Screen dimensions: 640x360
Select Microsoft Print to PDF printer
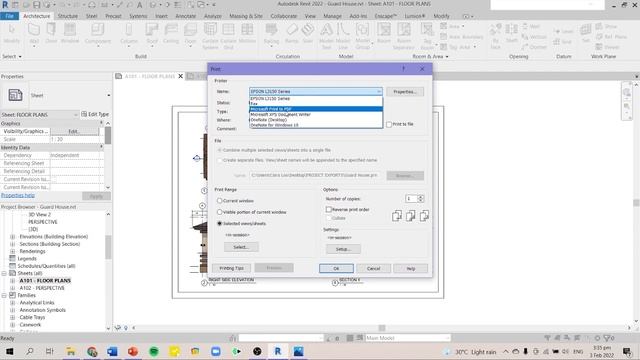tap(316, 109)
